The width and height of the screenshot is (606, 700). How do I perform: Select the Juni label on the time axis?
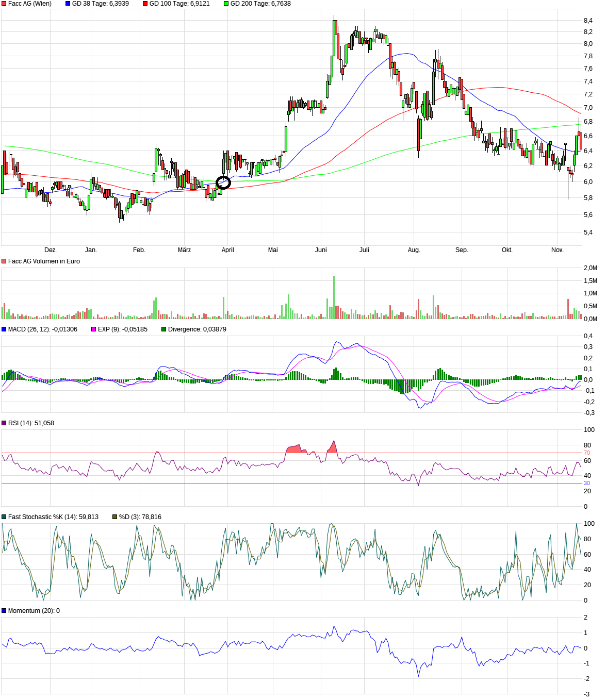point(321,250)
